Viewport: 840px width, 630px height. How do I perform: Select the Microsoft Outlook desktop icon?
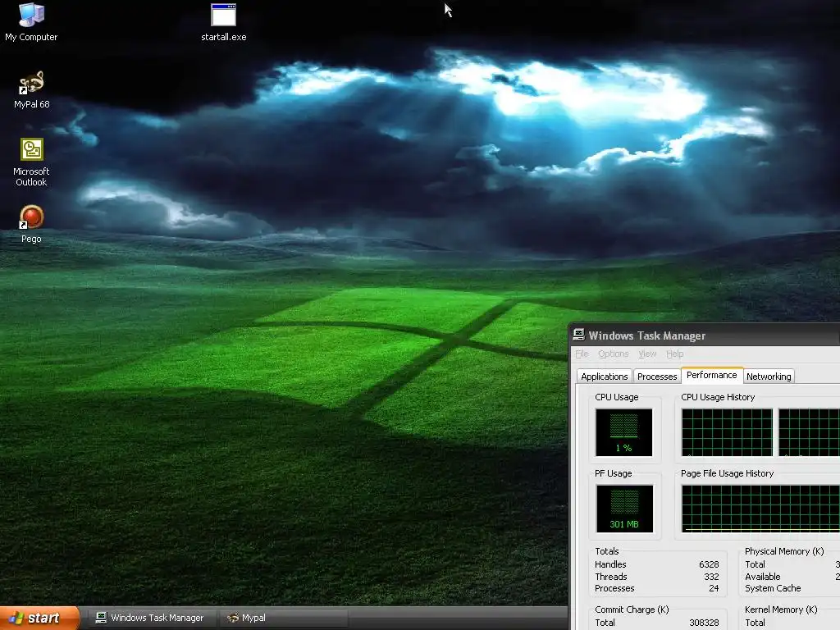click(31, 162)
